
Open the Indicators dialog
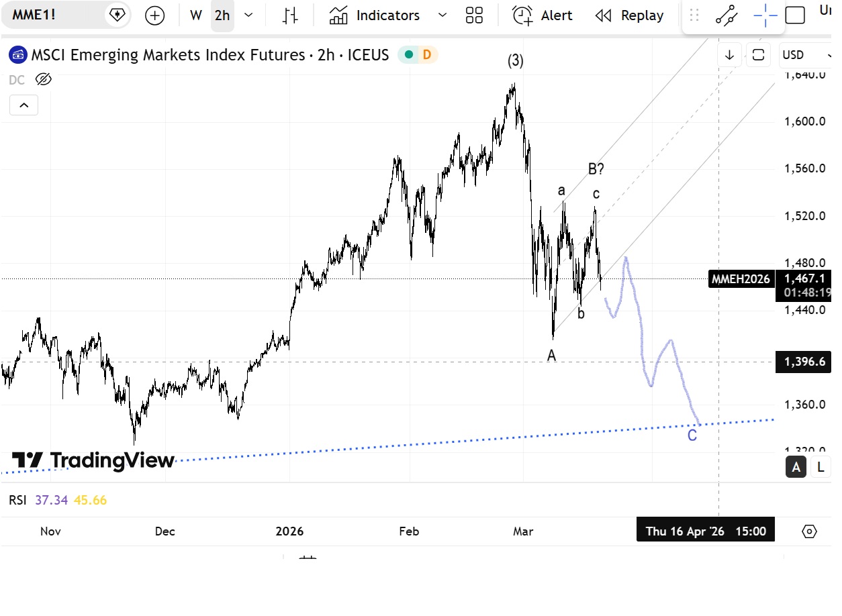coord(375,15)
